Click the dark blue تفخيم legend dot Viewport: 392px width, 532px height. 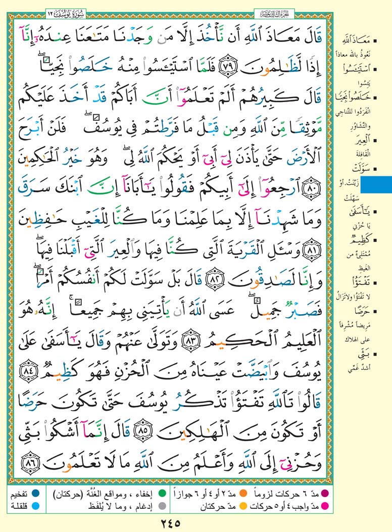(36, 492)
